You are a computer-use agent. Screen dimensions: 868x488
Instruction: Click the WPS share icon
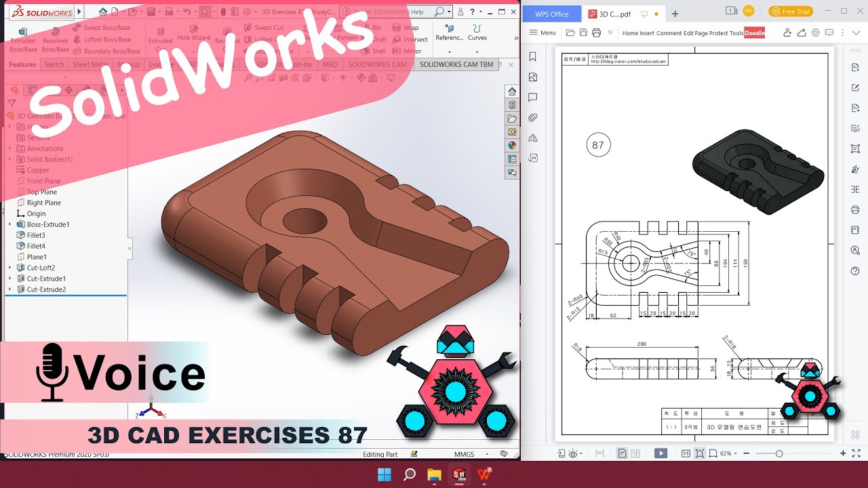pos(802,33)
